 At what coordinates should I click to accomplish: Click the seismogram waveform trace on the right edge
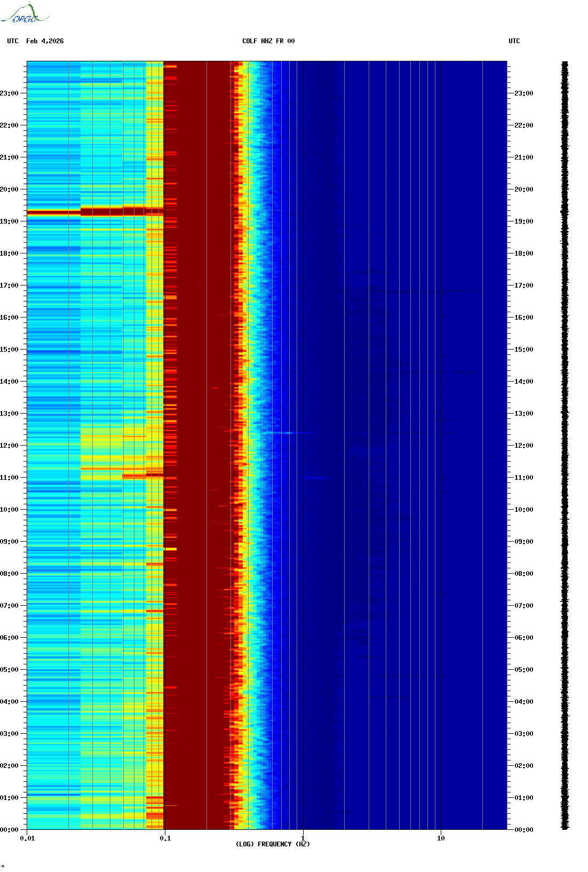tap(565, 446)
